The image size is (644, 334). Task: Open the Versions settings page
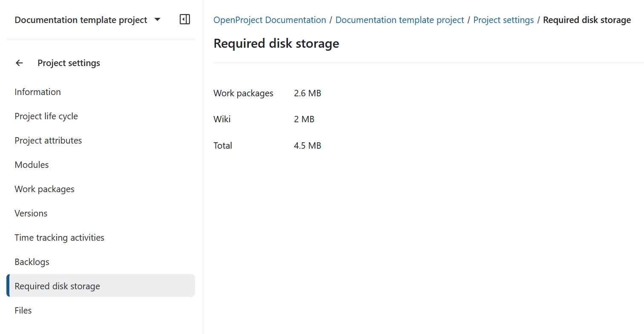(x=31, y=213)
